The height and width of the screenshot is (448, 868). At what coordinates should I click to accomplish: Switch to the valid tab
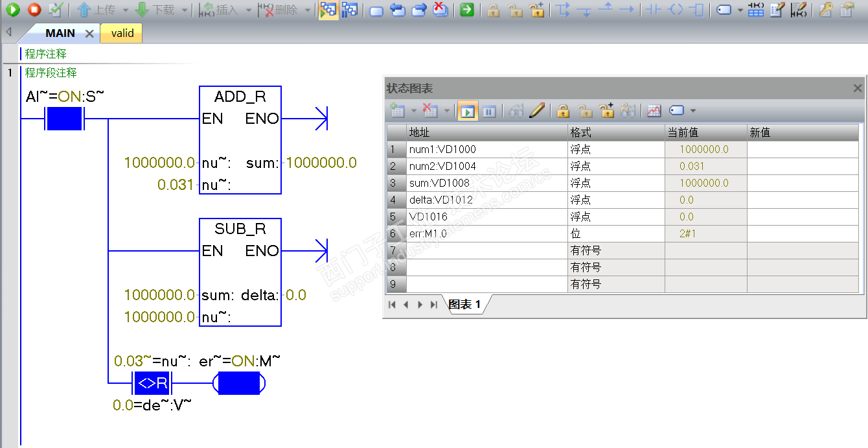tap(122, 33)
